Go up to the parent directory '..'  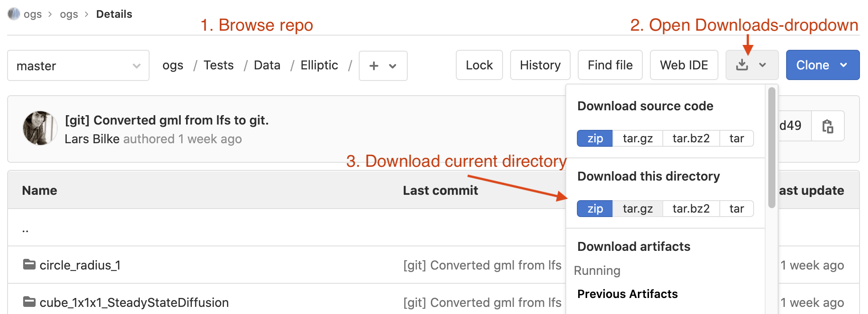pos(25,229)
